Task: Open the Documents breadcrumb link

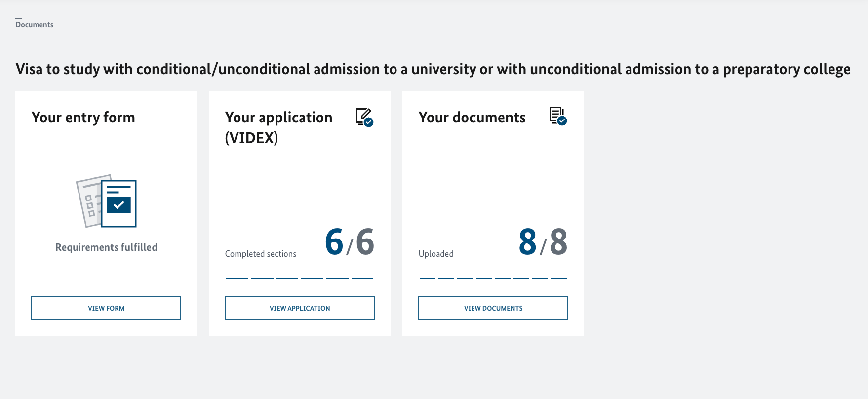Action: [x=35, y=25]
